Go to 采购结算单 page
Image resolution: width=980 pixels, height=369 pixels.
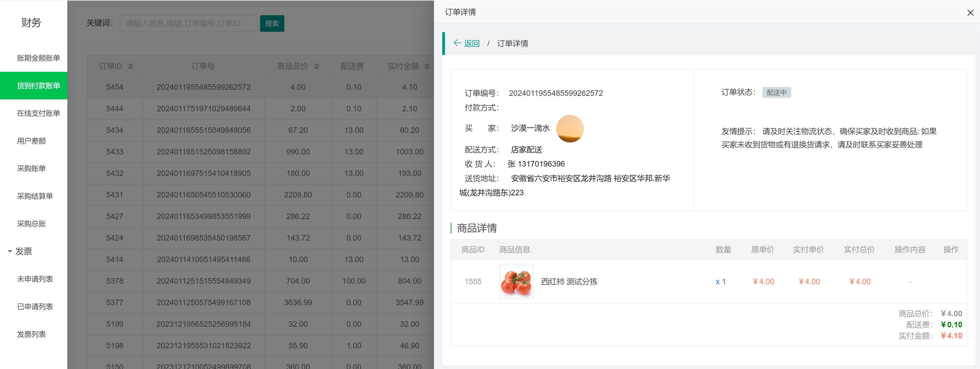pyautogui.click(x=35, y=196)
